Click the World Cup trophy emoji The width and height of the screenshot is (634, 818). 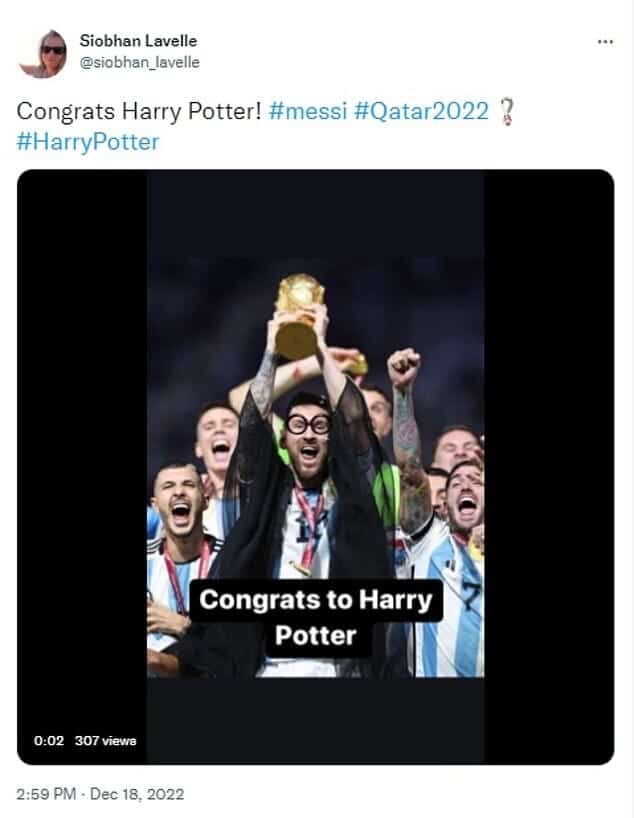tap(508, 111)
